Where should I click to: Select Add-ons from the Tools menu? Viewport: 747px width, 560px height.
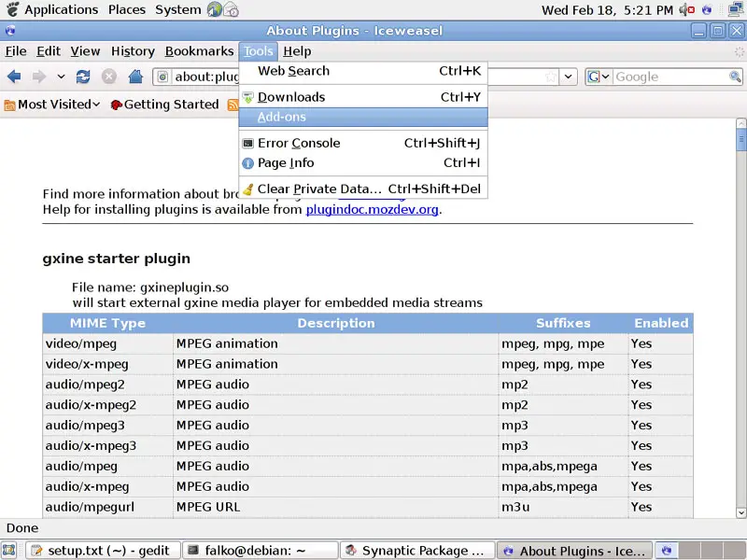[x=282, y=117]
